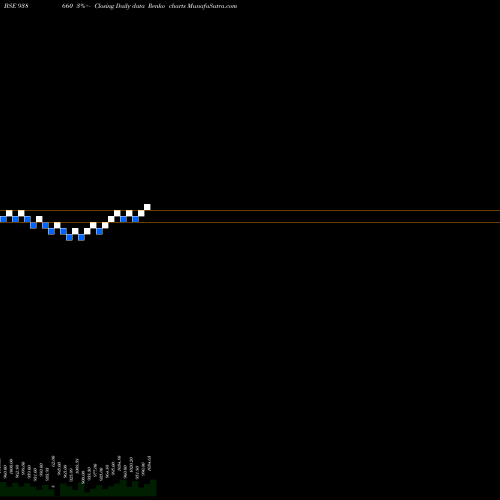The height and width of the screenshot is (500, 500).
Task: Click the upper orange horizontal level line
Action: (250, 210)
